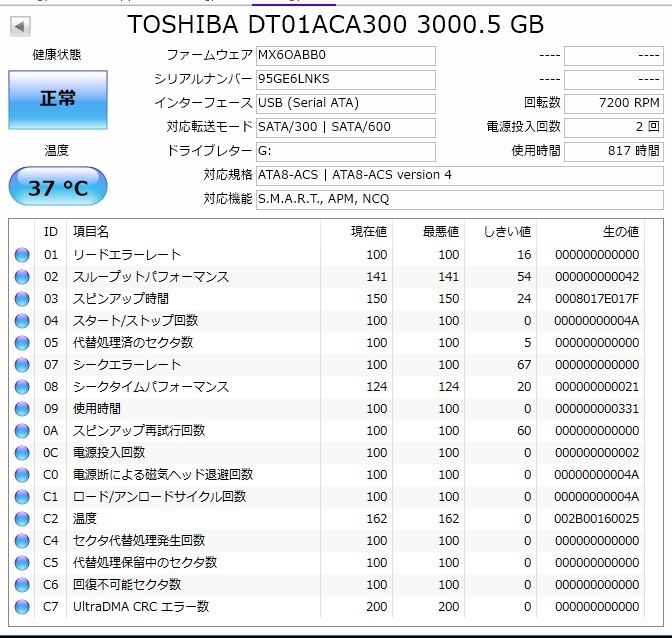
Task: Click status icon for ID C4 row
Action: click(x=22, y=541)
